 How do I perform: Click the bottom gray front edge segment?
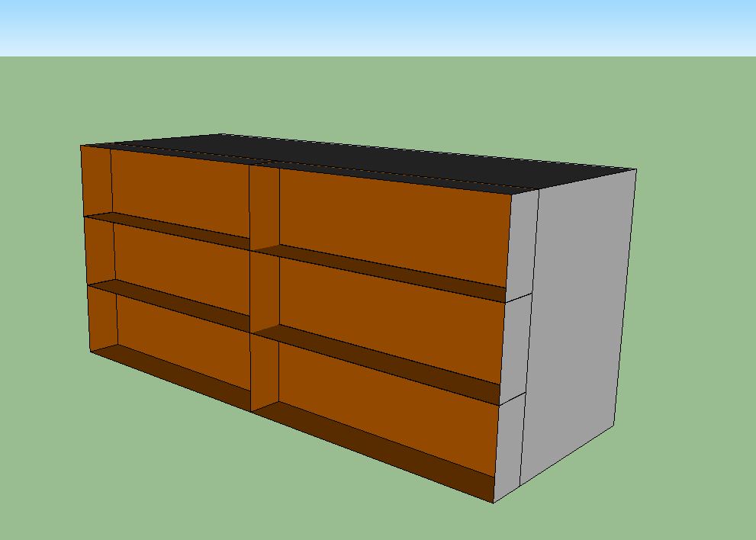[509, 442]
